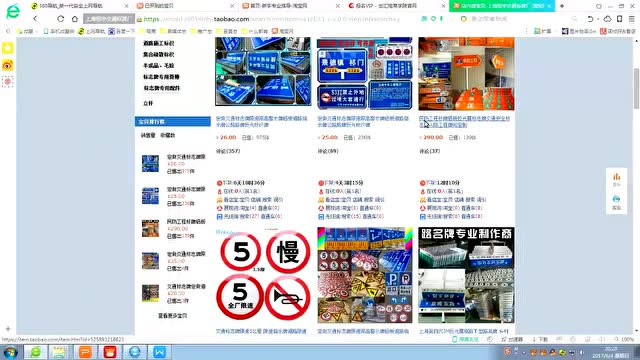Open first ranking item thumbnail priced 26.00
The width and height of the screenshot is (640, 360).
click(150, 164)
